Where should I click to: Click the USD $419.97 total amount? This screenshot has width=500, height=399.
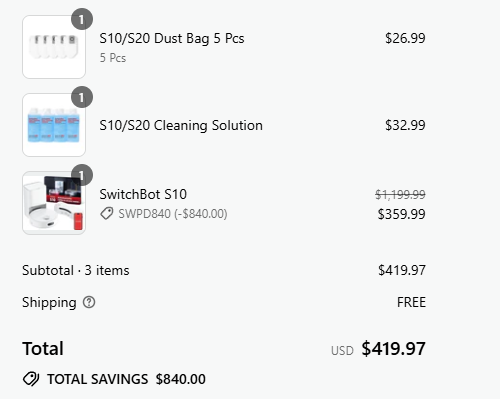point(378,349)
